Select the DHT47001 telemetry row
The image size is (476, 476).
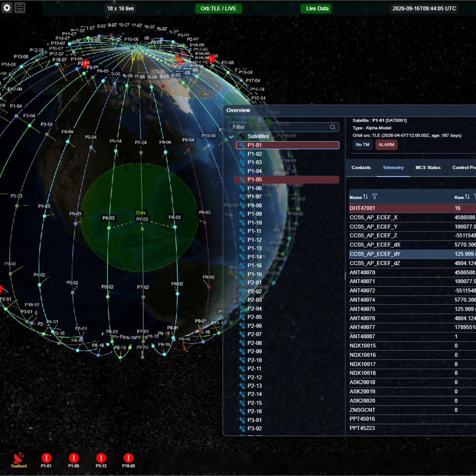[413, 208]
